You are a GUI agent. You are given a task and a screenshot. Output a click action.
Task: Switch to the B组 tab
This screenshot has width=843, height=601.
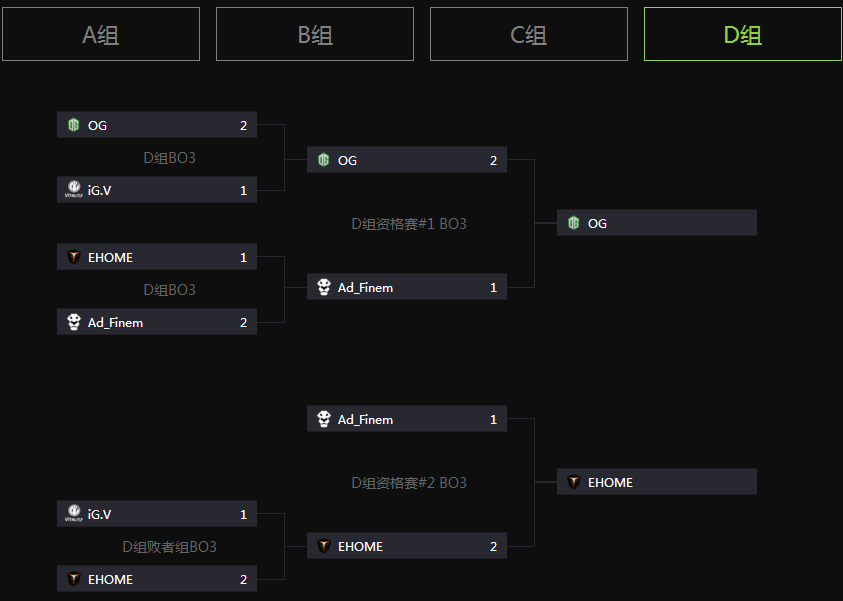point(315,34)
